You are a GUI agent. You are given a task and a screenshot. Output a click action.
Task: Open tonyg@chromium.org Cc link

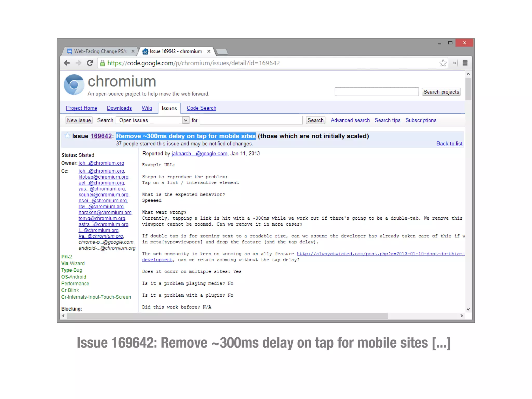point(102,218)
